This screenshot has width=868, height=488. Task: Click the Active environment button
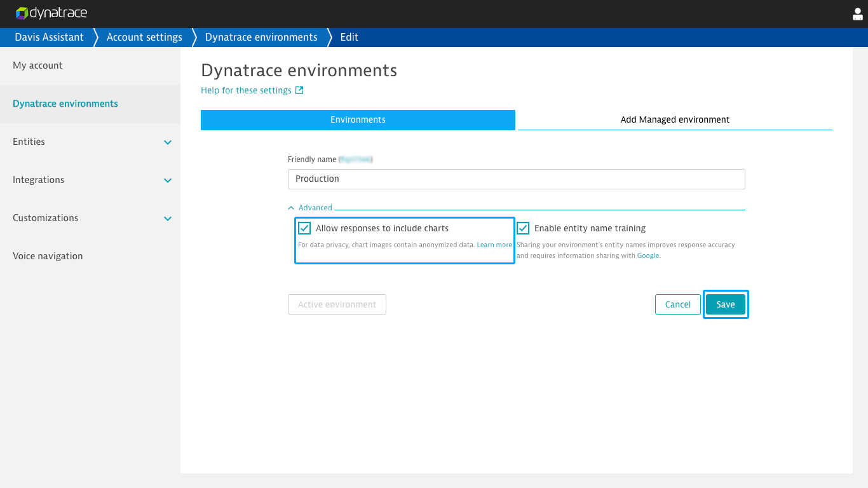pos(337,304)
